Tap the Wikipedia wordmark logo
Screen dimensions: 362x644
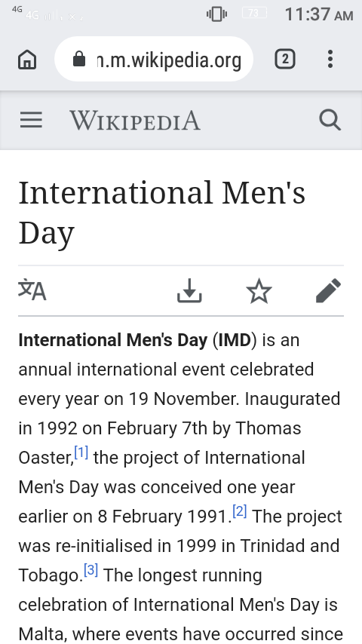135,121
